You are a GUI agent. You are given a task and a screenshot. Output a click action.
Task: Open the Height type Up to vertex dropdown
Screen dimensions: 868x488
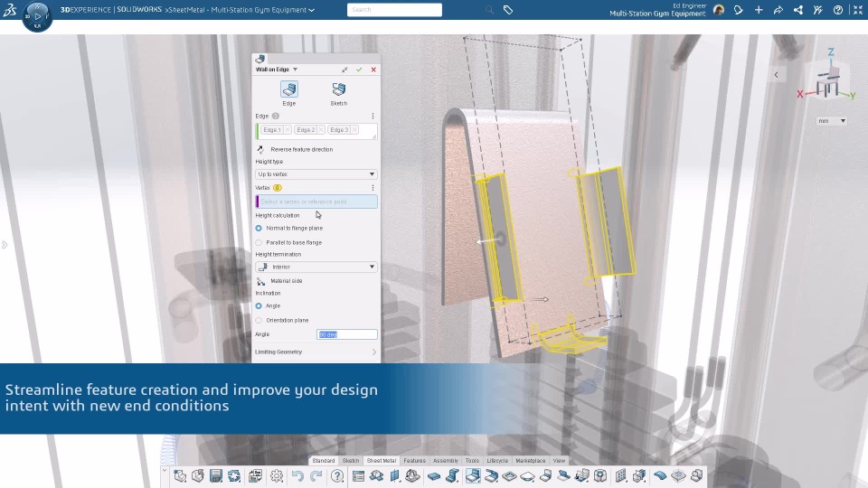coord(316,174)
